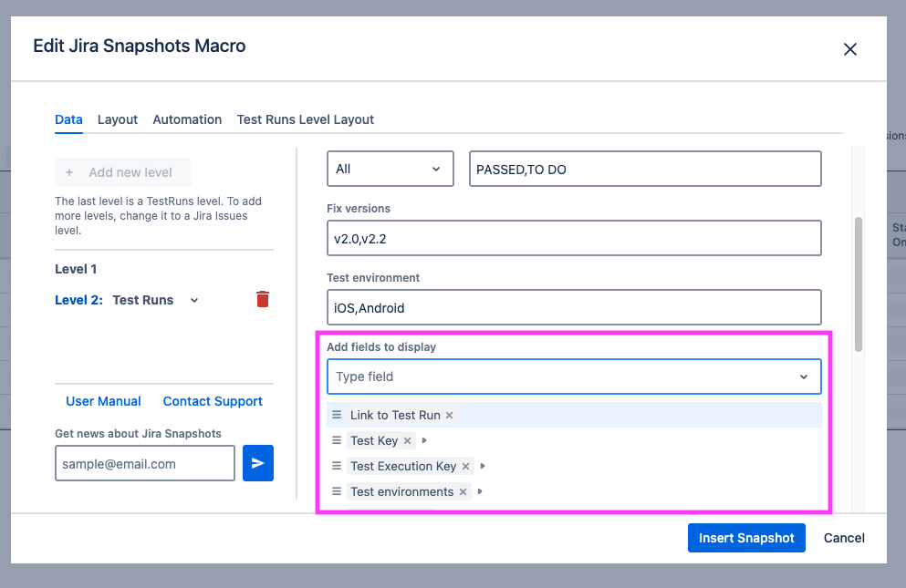Screen dimensions: 906x588
Task: Switch to the Automation tab
Action: (187, 119)
